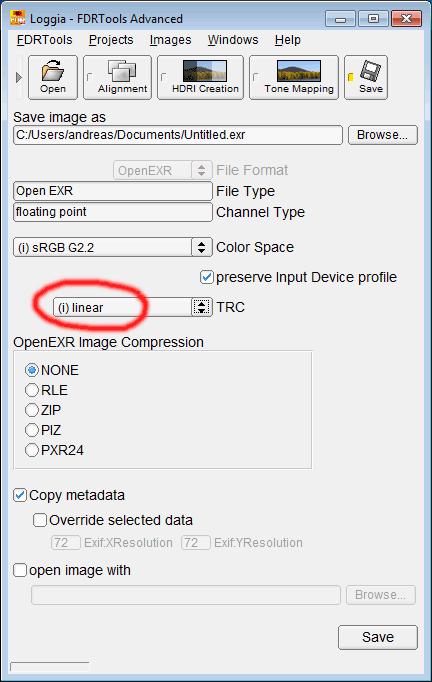432x682 pixels.
Task: Uncheck preserve Input Device profile
Action: 207,277
